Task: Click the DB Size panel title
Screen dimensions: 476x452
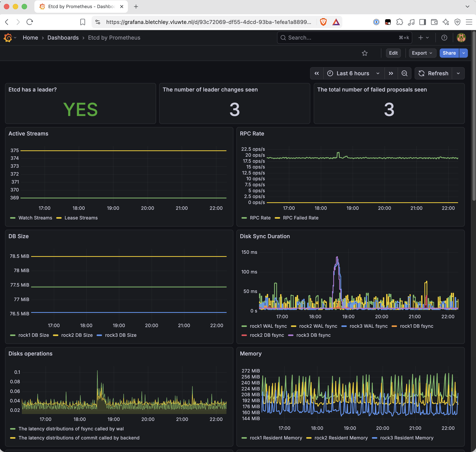Action: (x=19, y=236)
